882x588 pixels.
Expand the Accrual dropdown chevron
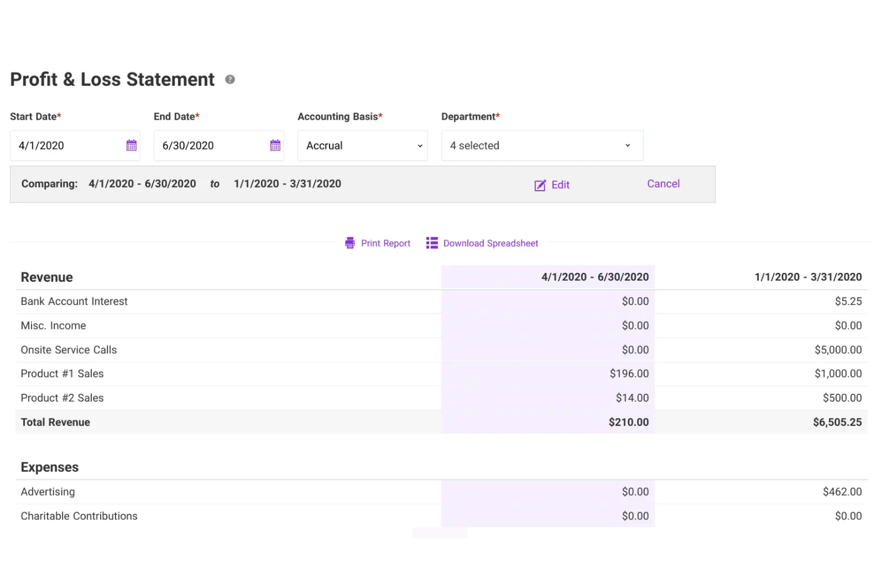(419, 145)
